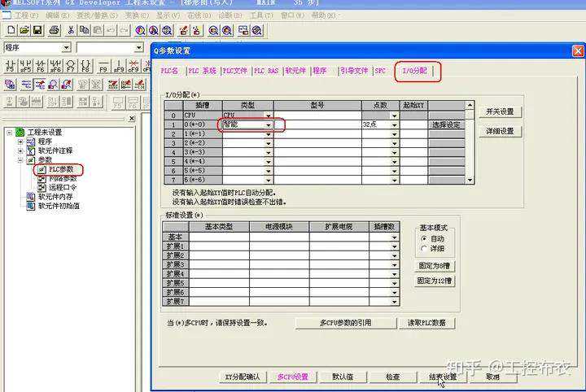The width and height of the screenshot is (586, 392).
Task: Click the 起始XY cell for slot 0(*-0)
Action: point(413,124)
